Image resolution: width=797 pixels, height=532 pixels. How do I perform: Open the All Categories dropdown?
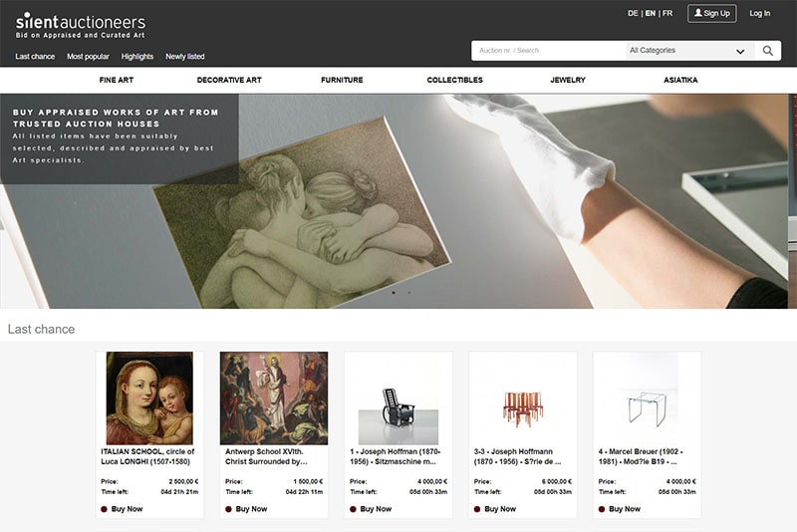pyautogui.click(x=687, y=50)
